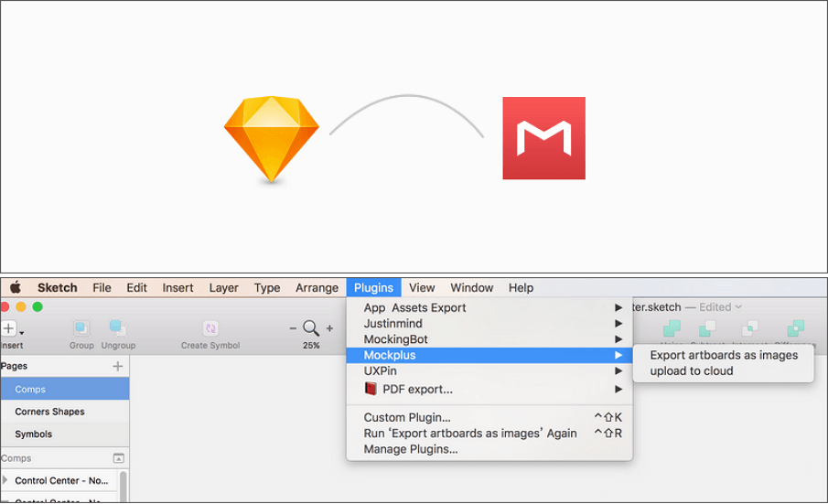Viewport: 828px width, 504px height.
Task: Click App Assets Export submenu arrow
Action: tap(618, 307)
